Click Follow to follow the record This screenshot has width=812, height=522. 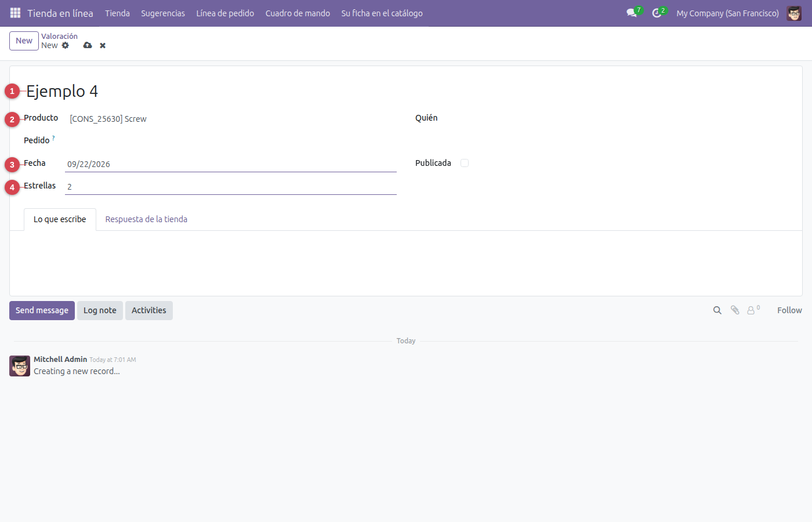pyautogui.click(x=789, y=310)
